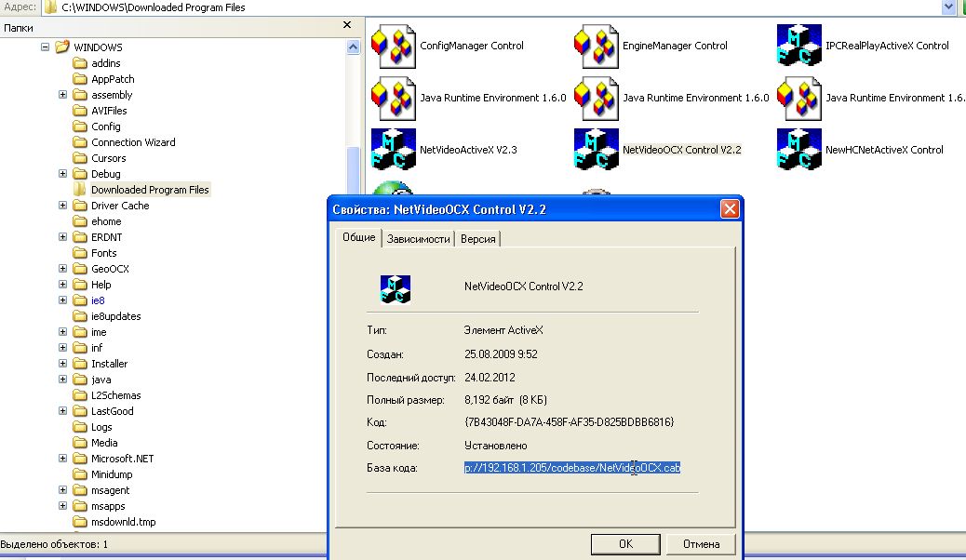Viewport: 966px width, 560px height.
Task: Expand the LastGood folder node
Action: [63, 411]
